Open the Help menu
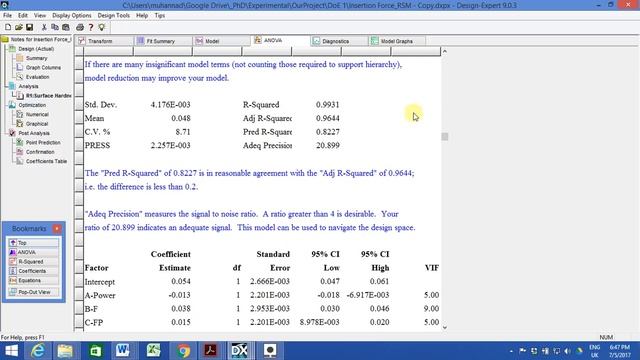Screen dimensions: 640x360 [x=142, y=16]
